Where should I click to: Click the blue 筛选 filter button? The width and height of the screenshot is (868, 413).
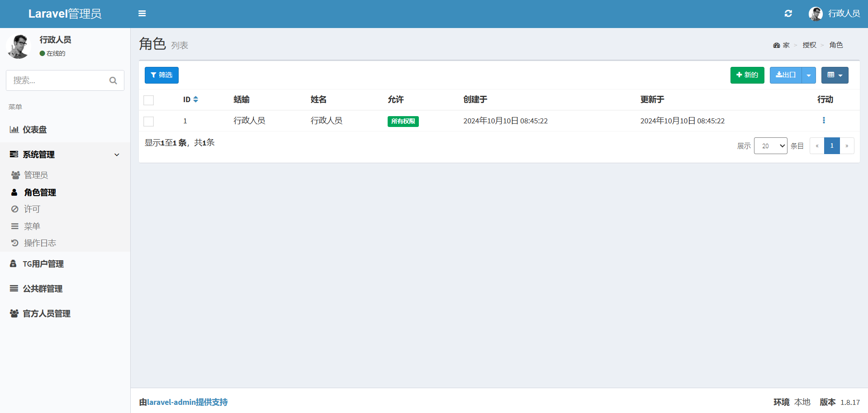pyautogui.click(x=161, y=75)
